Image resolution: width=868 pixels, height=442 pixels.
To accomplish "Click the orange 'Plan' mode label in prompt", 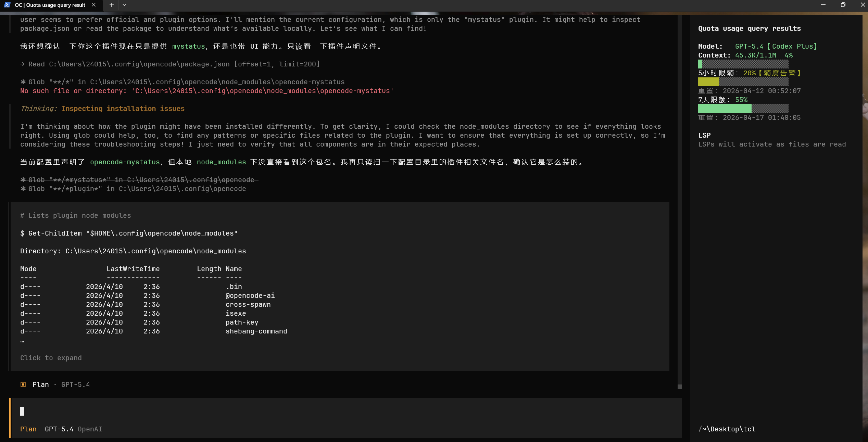I will click(28, 429).
